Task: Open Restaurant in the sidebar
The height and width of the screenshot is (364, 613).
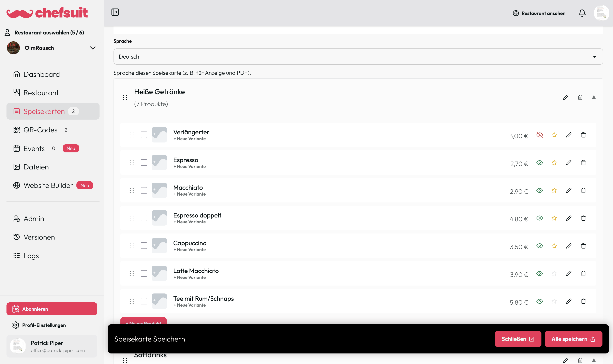Action: click(53, 93)
